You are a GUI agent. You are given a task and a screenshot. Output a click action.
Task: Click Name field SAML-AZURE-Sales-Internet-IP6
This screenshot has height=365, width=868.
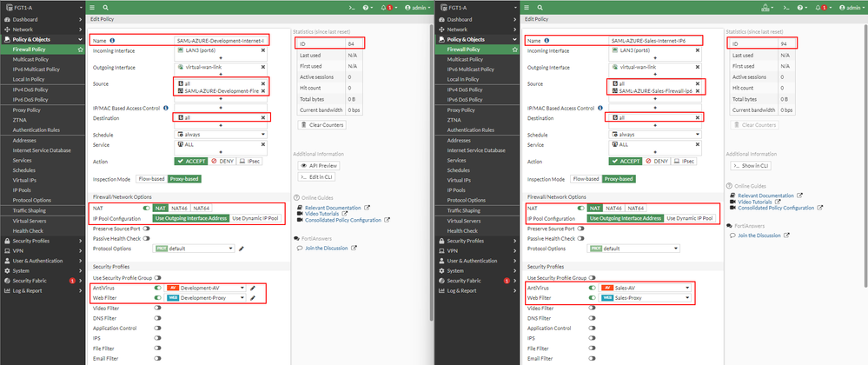pos(655,41)
